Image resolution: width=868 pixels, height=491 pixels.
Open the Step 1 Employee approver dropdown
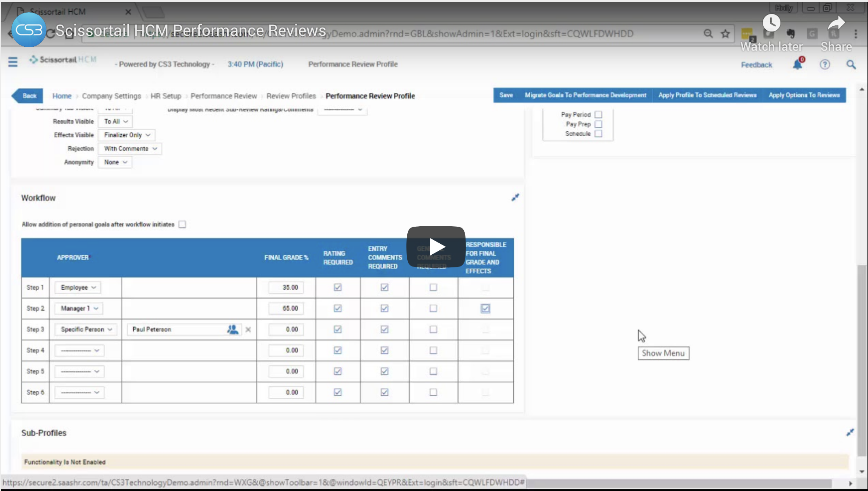click(x=78, y=288)
